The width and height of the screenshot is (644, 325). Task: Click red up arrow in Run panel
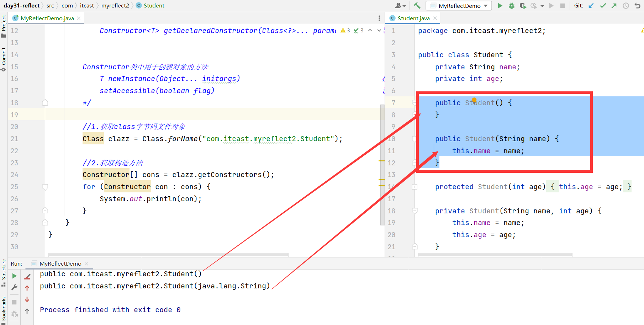pyautogui.click(x=27, y=288)
